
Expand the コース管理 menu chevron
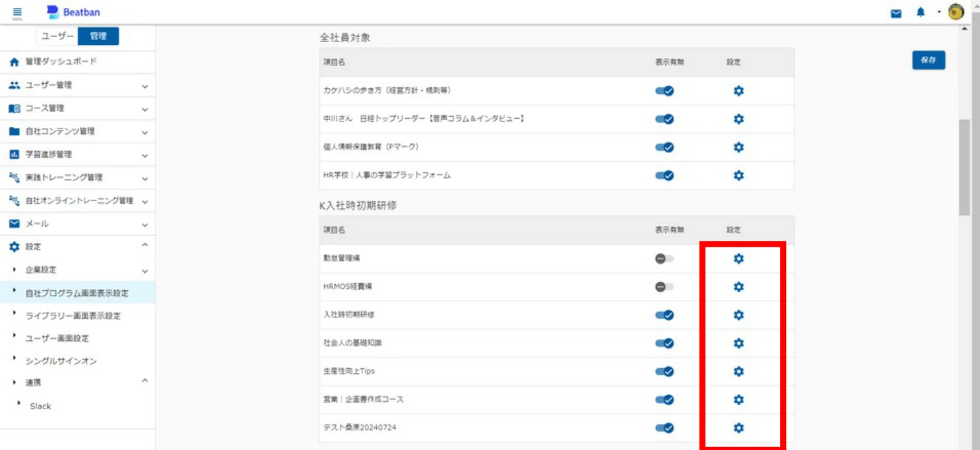[145, 109]
